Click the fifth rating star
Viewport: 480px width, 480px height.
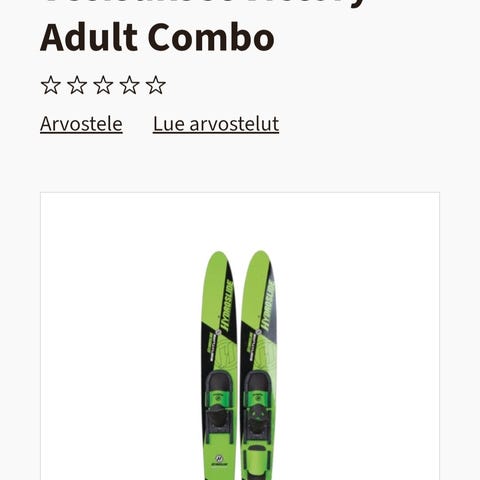(156, 85)
